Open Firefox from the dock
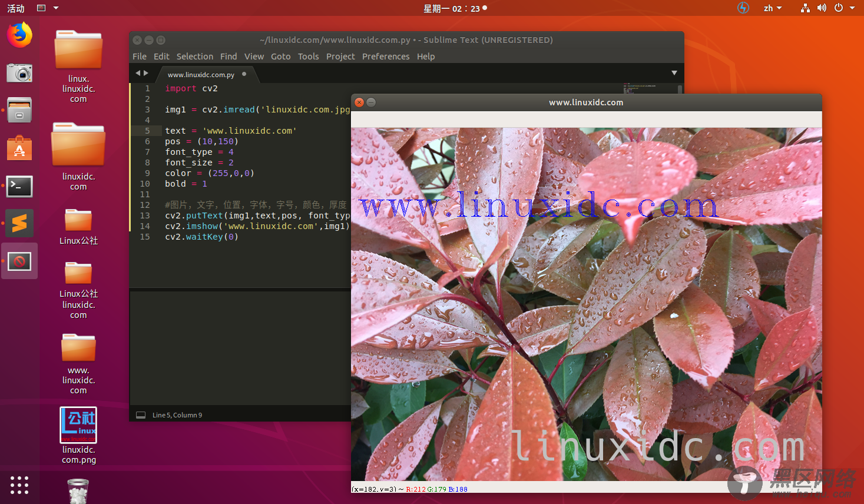The image size is (864, 504). [19, 35]
